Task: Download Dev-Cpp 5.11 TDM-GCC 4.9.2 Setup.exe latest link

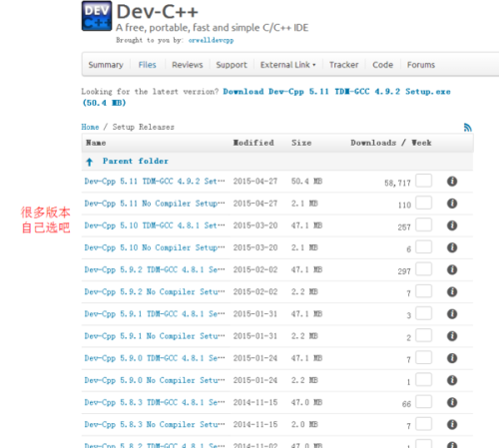Action: pos(266,97)
